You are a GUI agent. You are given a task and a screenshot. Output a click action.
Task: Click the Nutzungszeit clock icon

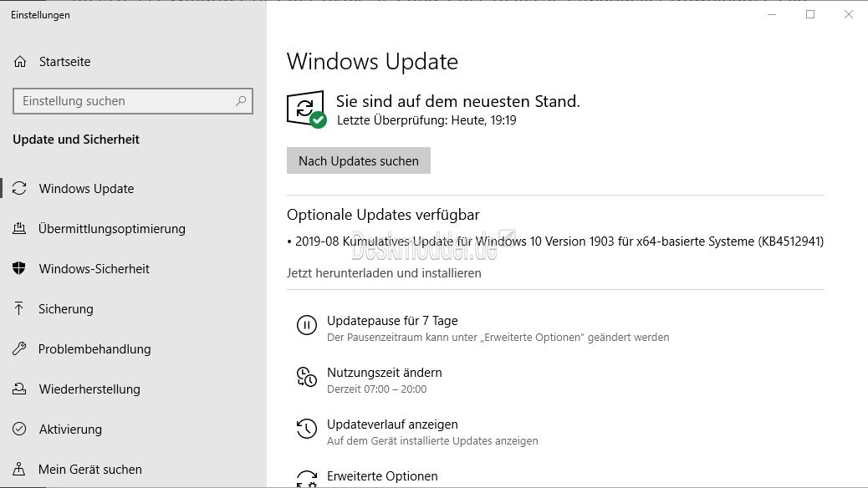(307, 377)
